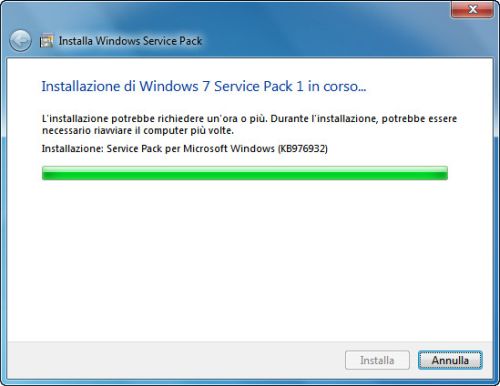This screenshot has width=500, height=386.
Task: Click "Service Pack 1" in the blue heading
Action: coord(259,86)
